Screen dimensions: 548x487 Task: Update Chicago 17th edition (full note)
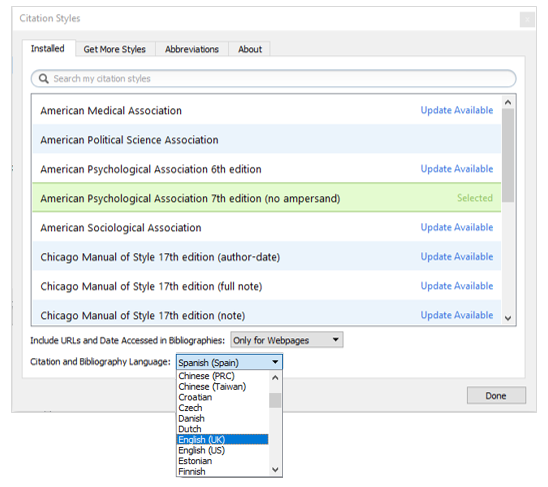coord(457,286)
